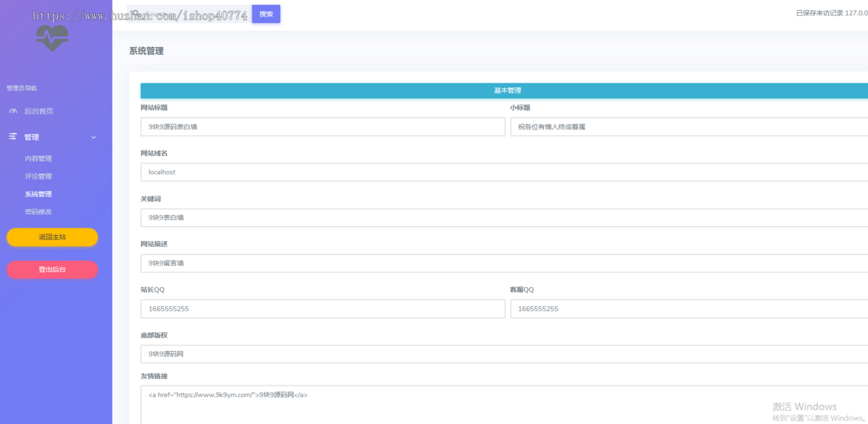Viewport: 868px width, 424px height.
Task: Click the 网站域名 label
Action: tap(154, 153)
